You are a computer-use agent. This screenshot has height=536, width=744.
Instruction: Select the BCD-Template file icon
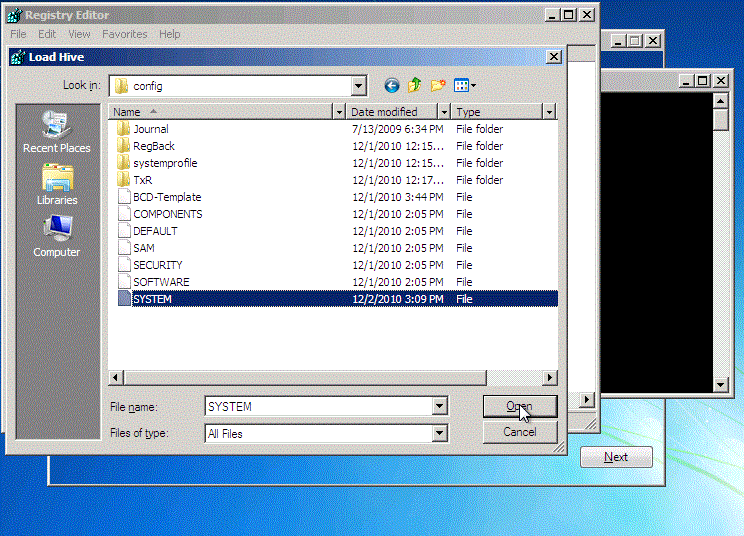[124, 197]
